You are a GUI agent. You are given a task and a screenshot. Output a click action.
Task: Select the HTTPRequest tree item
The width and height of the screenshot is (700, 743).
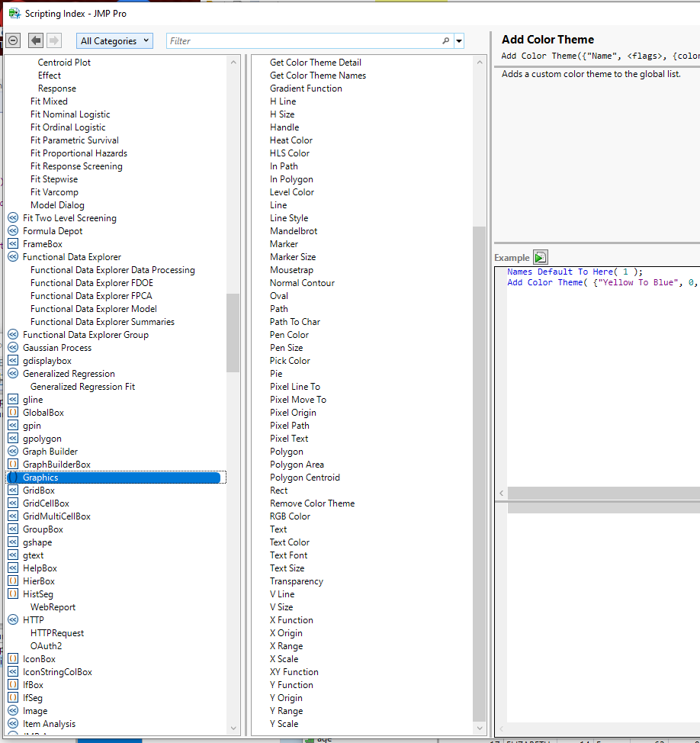pyautogui.click(x=57, y=633)
